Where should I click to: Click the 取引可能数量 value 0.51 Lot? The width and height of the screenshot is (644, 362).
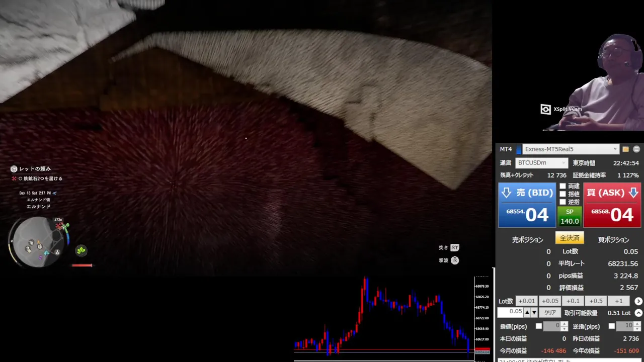[x=619, y=313]
